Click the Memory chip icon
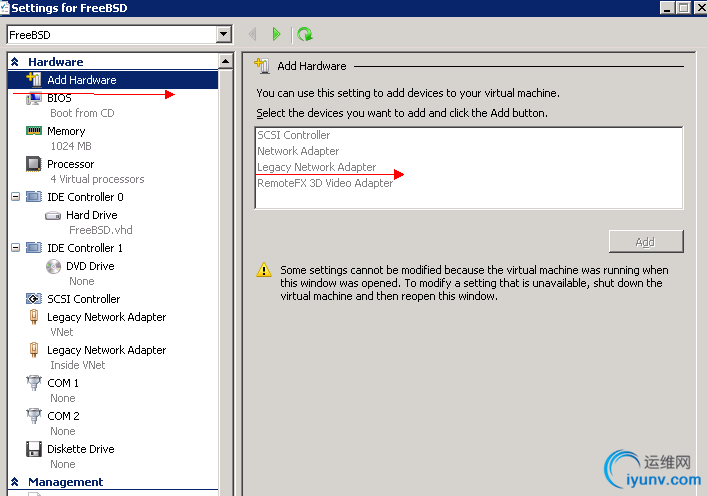The width and height of the screenshot is (707, 496). point(34,131)
